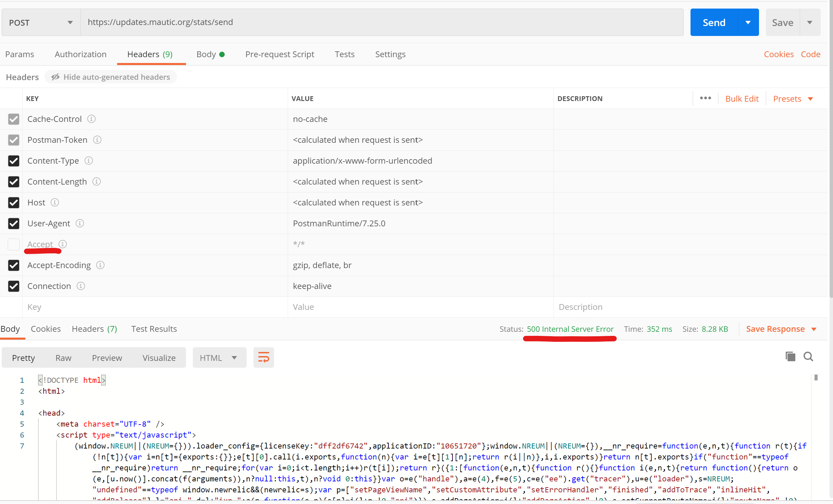This screenshot has width=833, height=504.
Task: Click the request URL input field
Action: pyautogui.click(x=308, y=22)
